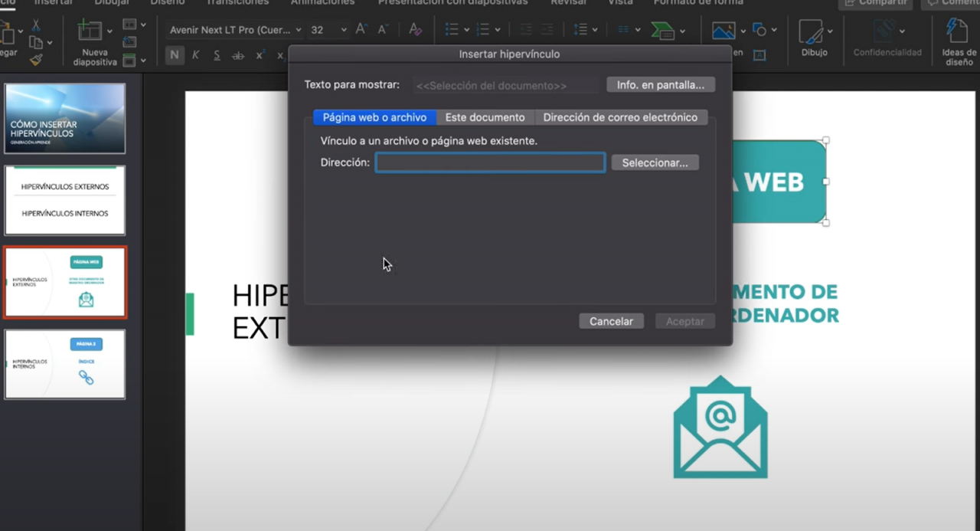The image size is (980, 531).
Task: Toggle underline (S) formatting
Action: click(217, 55)
